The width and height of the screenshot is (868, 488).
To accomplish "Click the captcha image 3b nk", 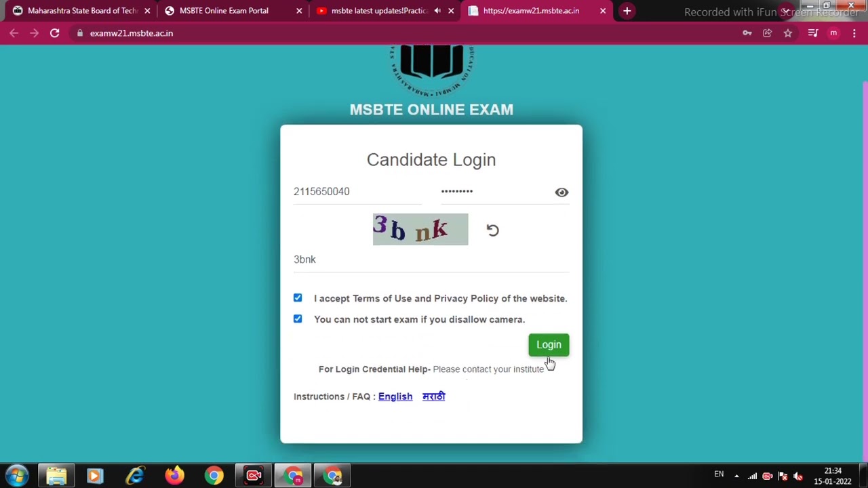I will (x=420, y=229).
